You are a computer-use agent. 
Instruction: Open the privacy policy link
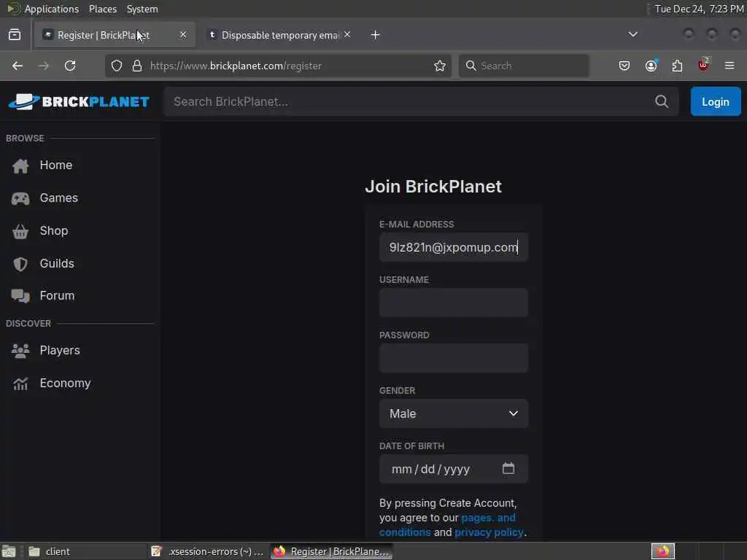(489, 532)
